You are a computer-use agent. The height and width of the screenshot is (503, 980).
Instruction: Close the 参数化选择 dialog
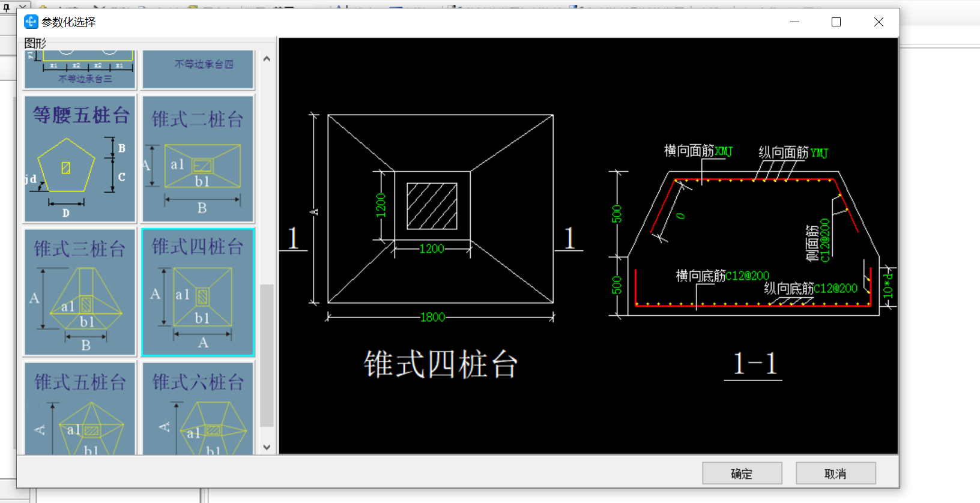[879, 22]
